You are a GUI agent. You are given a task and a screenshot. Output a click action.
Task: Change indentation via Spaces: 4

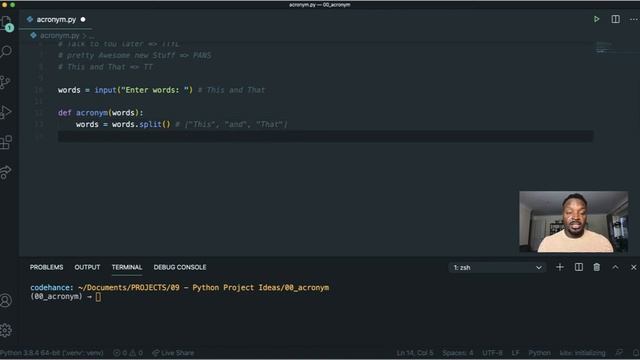click(x=458, y=353)
